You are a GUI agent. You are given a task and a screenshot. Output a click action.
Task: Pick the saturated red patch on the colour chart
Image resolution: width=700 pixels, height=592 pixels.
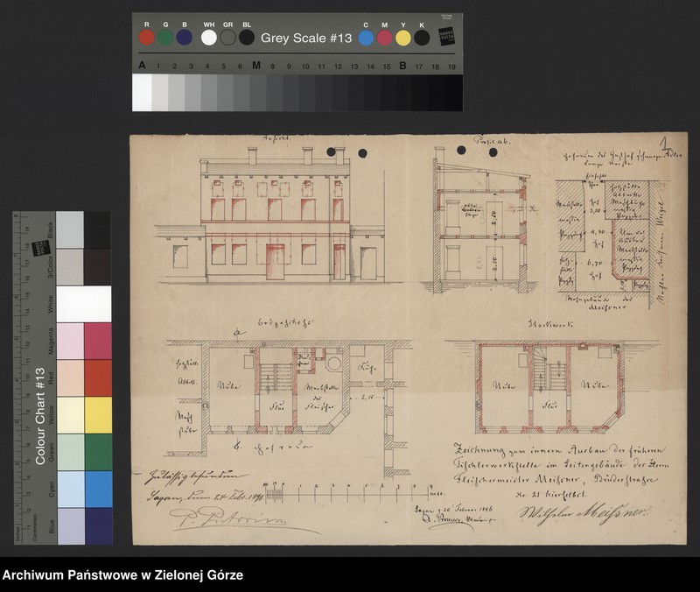[98, 378]
